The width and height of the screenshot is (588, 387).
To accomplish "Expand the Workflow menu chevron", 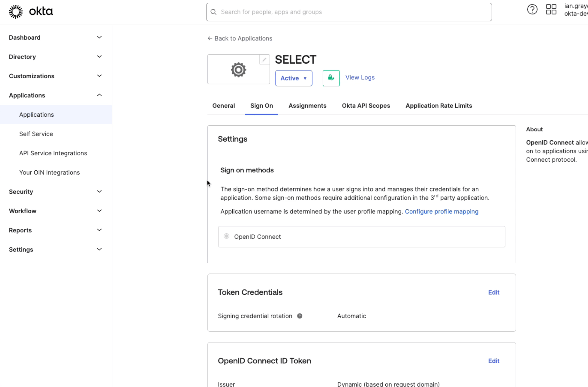I will [99, 211].
